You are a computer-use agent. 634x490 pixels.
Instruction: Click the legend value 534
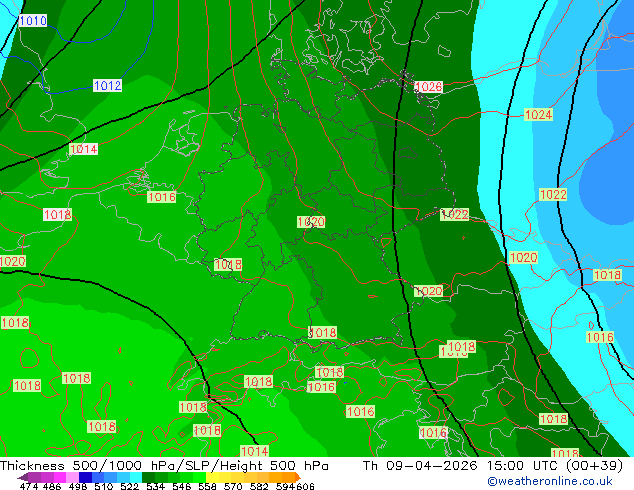pos(155,486)
